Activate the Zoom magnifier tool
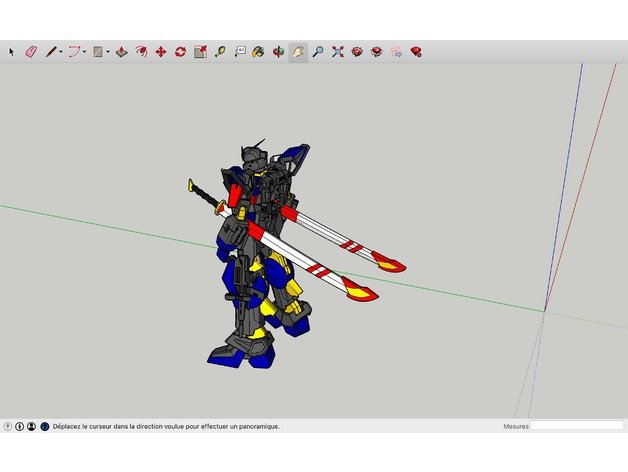 tap(317, 51)
